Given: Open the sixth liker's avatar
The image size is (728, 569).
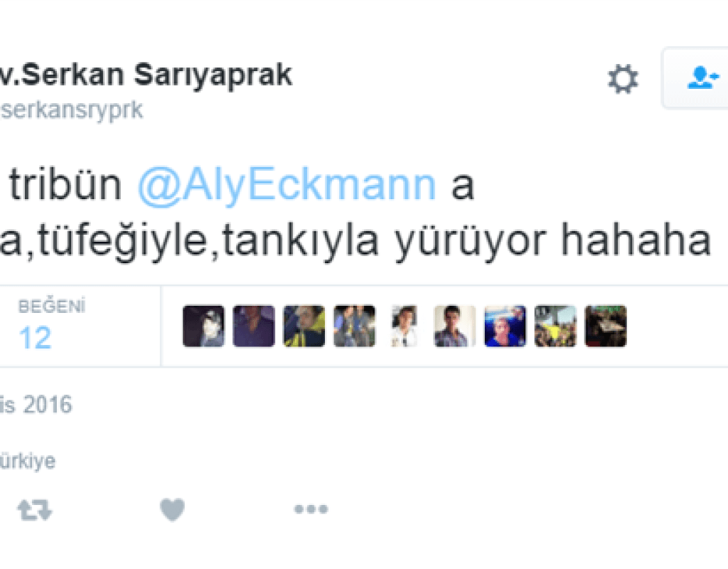Looking at the screenshot, I should coord(454,326).
